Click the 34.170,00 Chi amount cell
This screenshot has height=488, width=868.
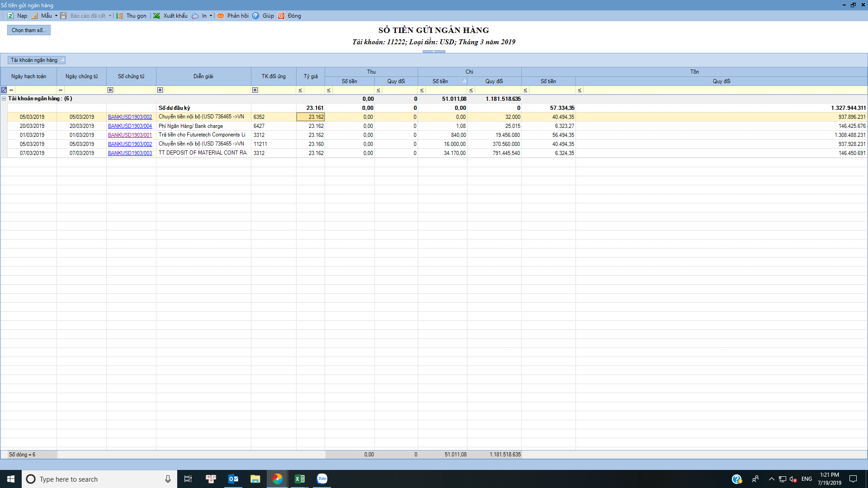[443, 153]
